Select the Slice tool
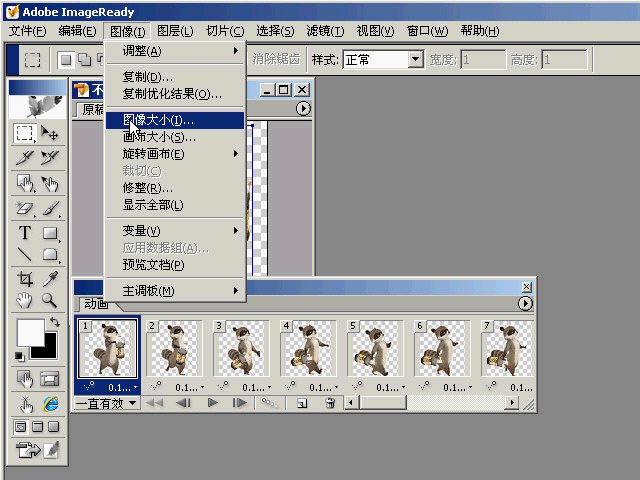640x480 pixels. coord(24,158)
